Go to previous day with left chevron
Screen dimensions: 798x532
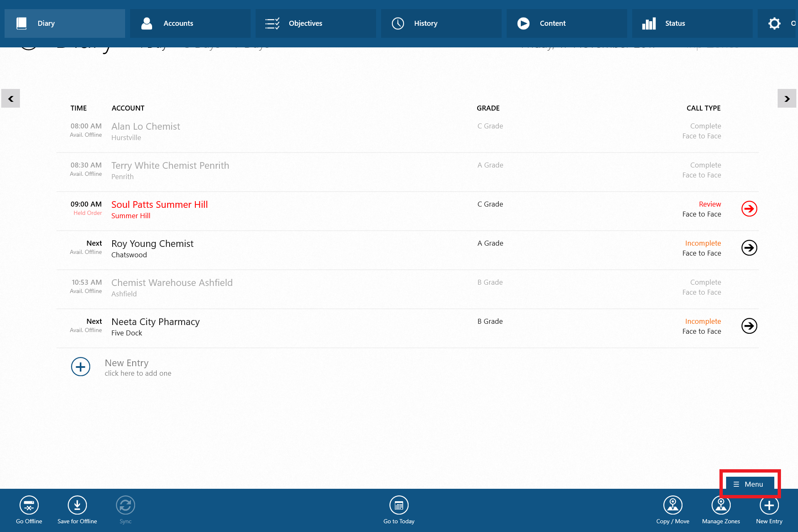(11, 99)
